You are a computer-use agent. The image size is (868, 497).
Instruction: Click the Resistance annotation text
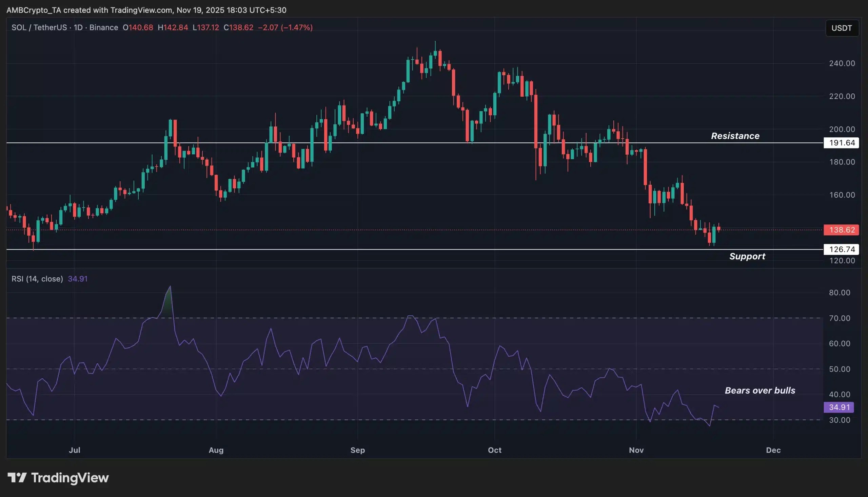point(735,136)
